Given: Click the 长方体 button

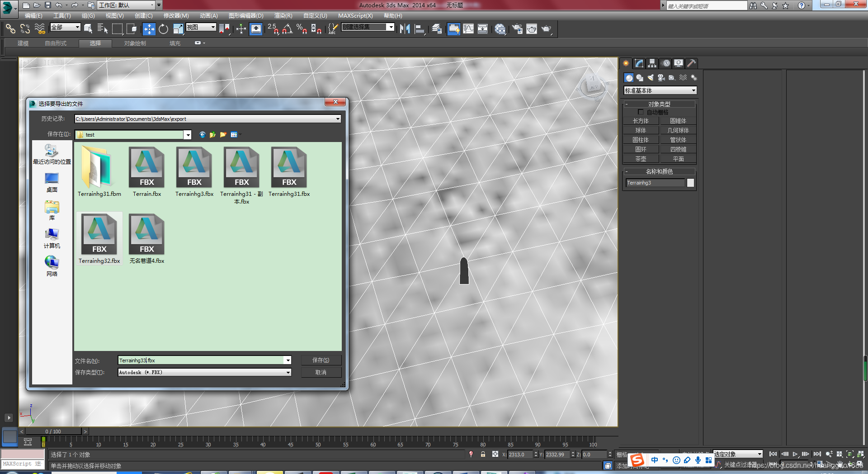Looking at the screenshot, I should pyautogui.click(x=641, y=121).
